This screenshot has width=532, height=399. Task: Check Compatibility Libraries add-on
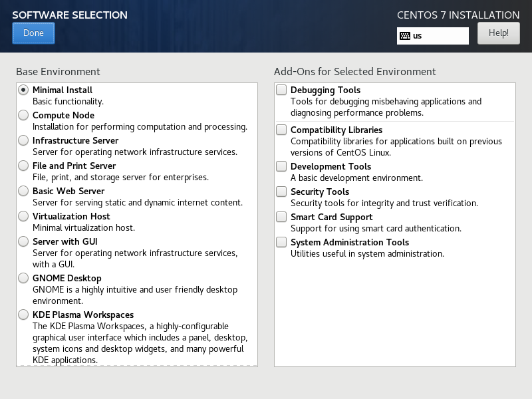[282, 130]
